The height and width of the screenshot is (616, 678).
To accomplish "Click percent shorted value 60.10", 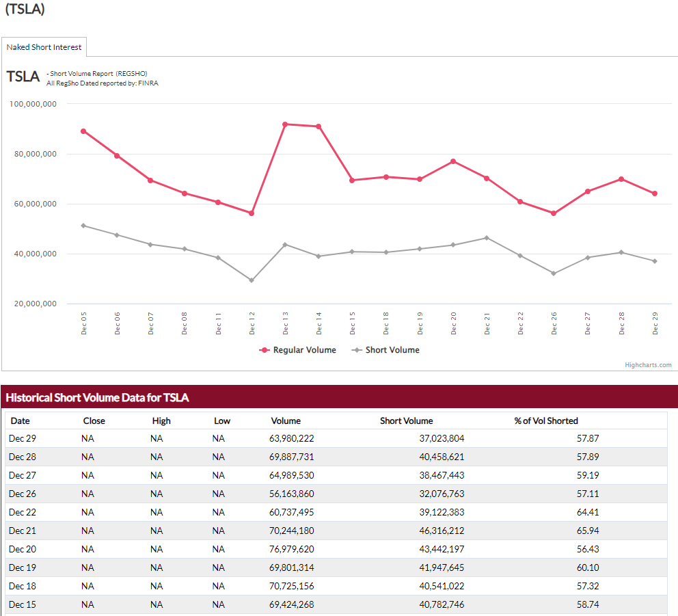I will pyautogui.click(x=588, y=567).
